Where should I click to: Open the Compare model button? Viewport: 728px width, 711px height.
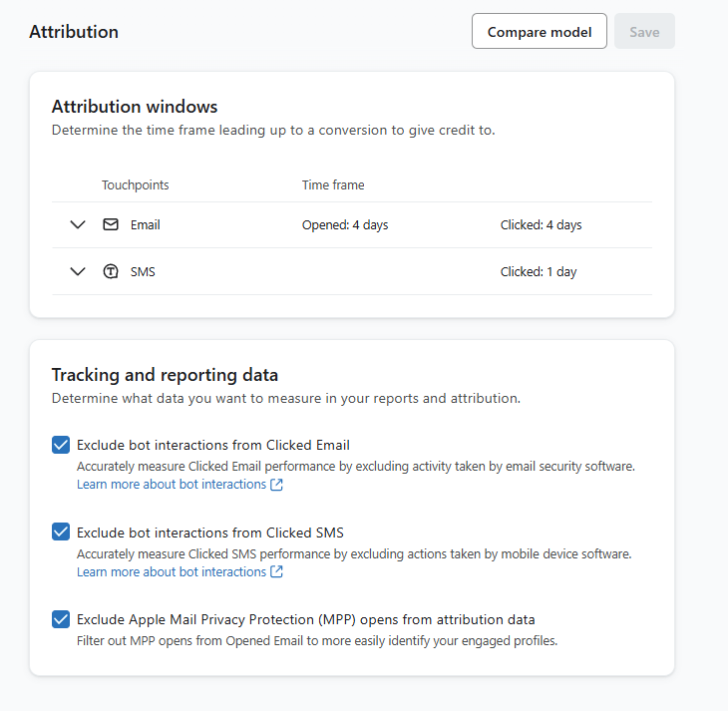(540, 31)
